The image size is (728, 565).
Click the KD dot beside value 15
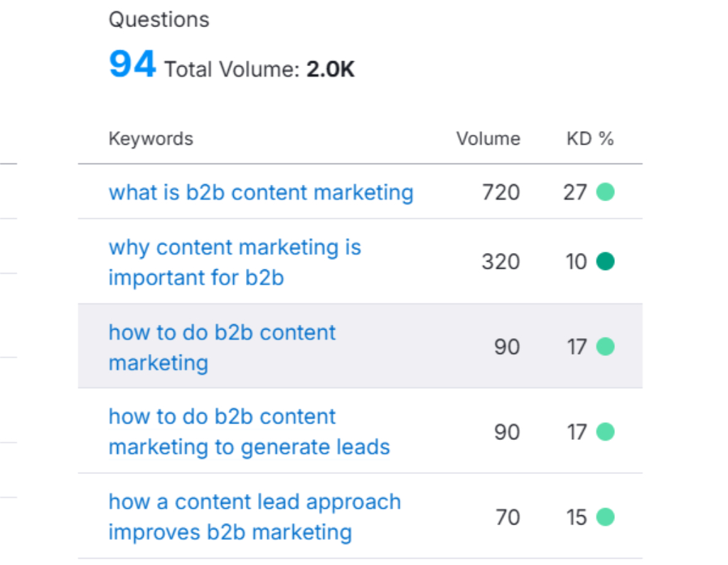click(605, 517)
